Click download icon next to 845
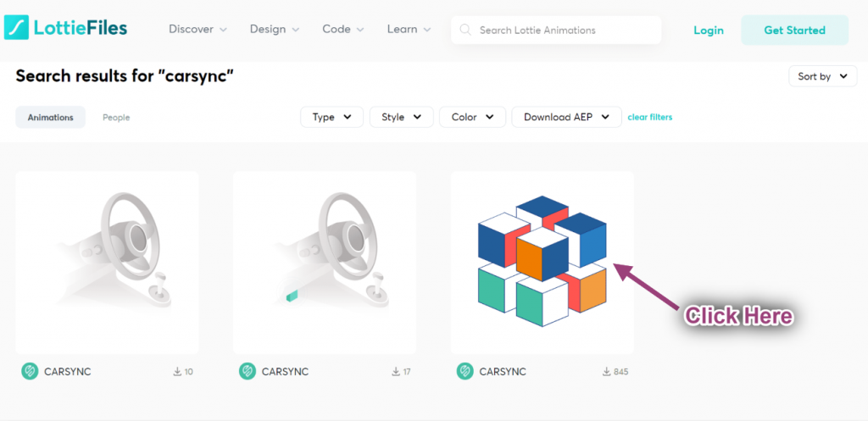Viewport: 868px width, 421px height. tap(607, 371)
